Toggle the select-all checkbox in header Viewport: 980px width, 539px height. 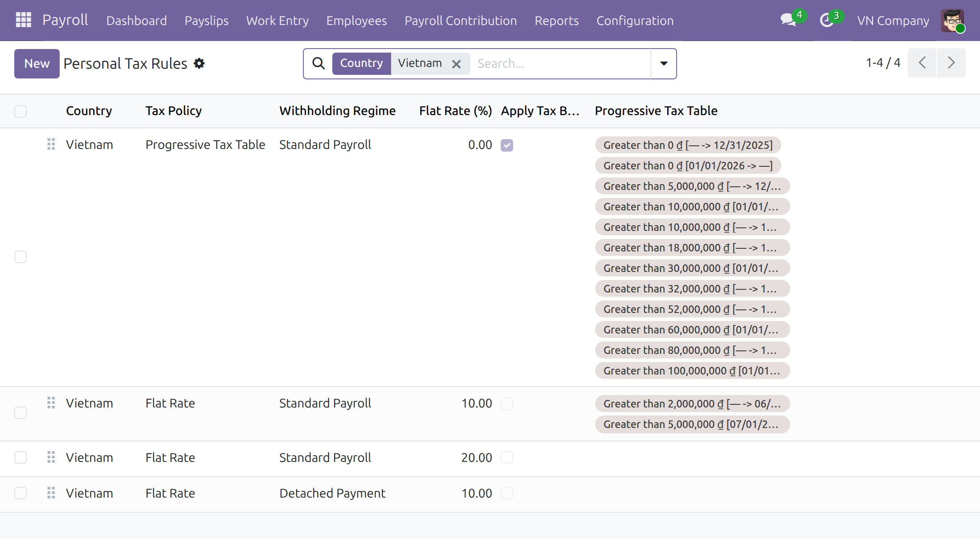tap(20, 111)
